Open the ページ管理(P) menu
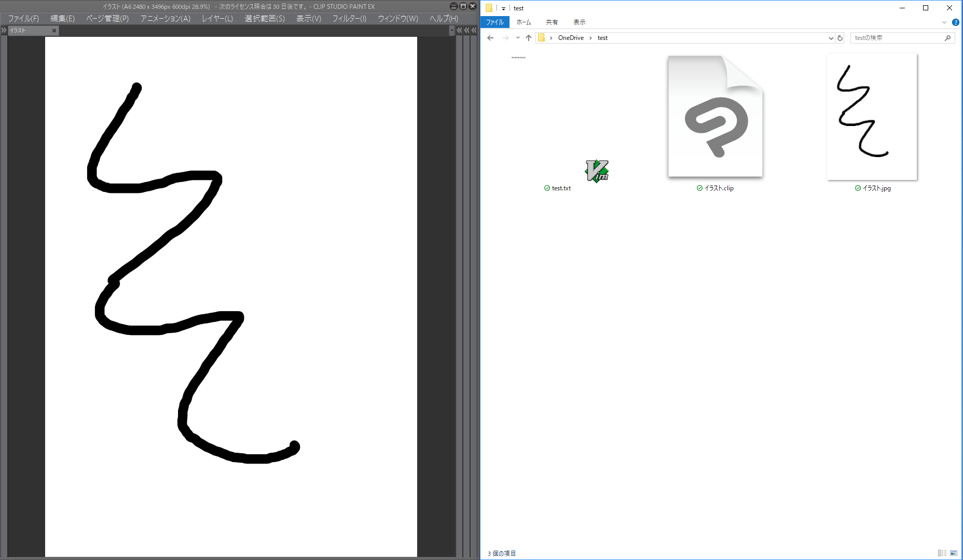Viewport: 963px width, 560px height. [x=107, y=19]
